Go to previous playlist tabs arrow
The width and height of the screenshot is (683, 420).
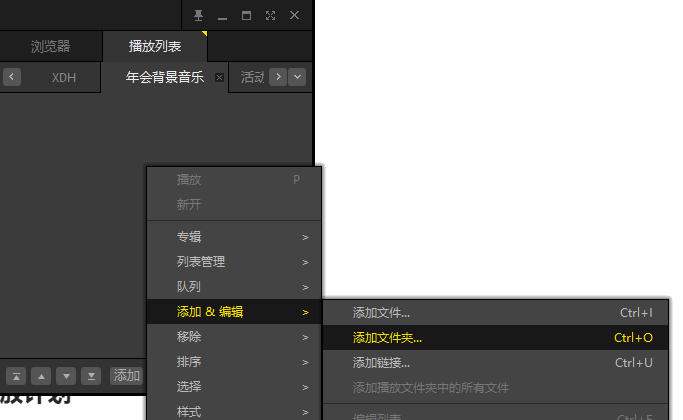[x=12, y=77]
